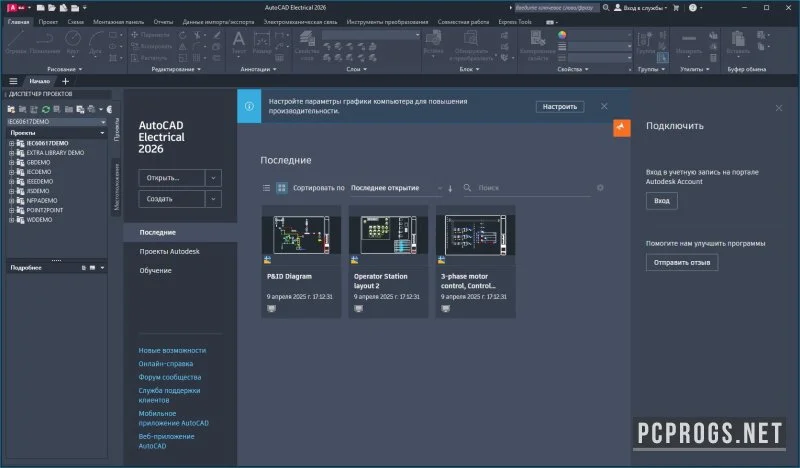This screenshot has width=800, height=468.
Task: Click the Вход sign-in button
Action: [x=662, y=201]
